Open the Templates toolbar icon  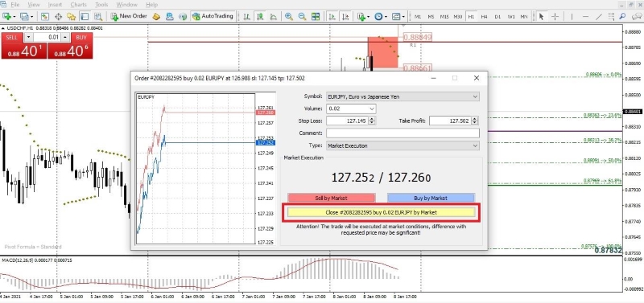click(x=396, y=16)
